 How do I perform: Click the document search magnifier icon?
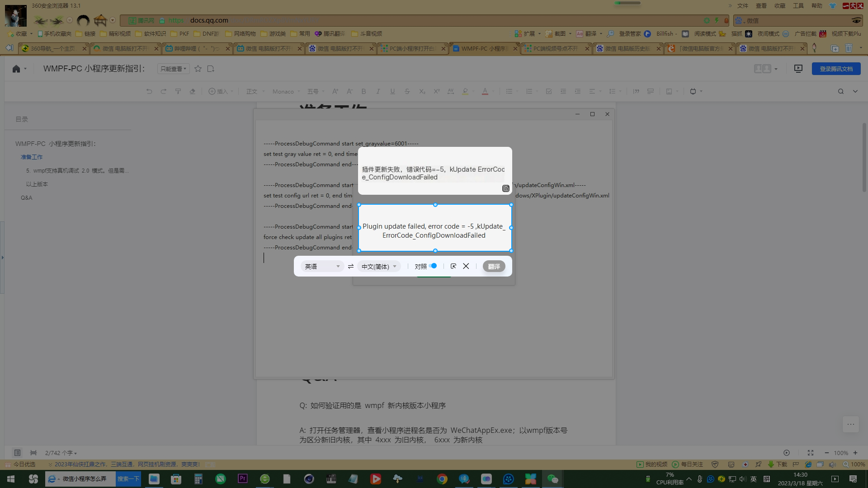(x=840, y=91)
